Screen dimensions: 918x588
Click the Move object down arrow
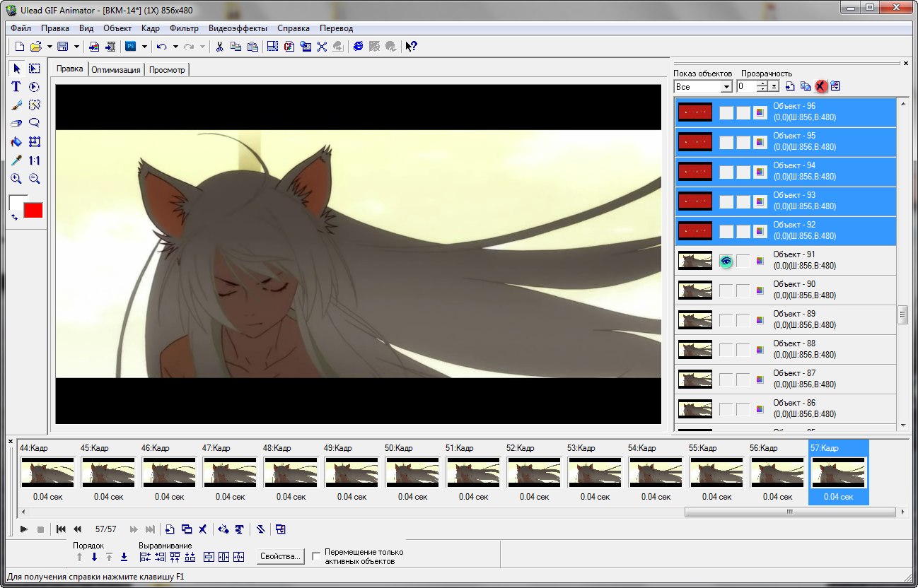94,557
